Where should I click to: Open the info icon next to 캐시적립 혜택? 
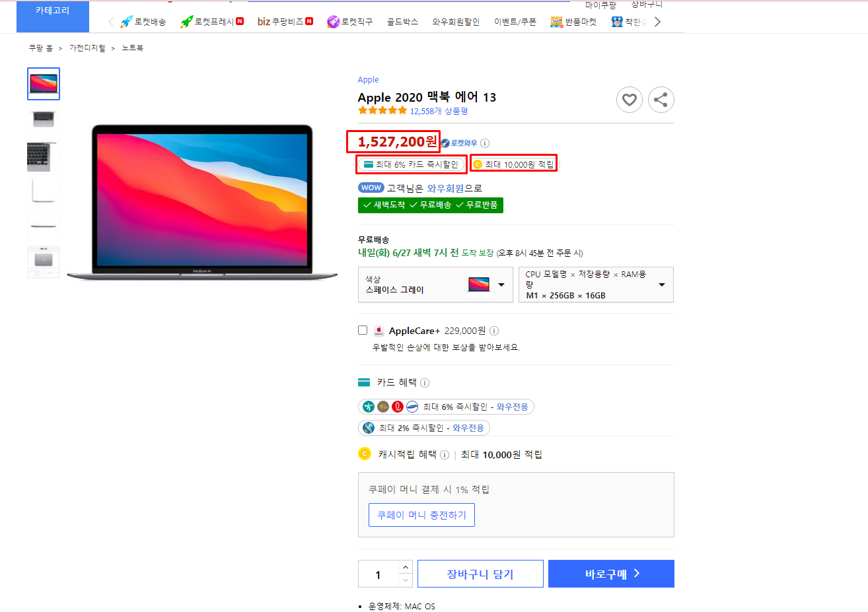445,455
